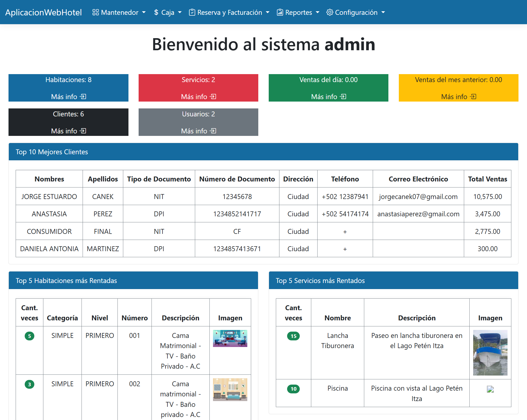
Task: Expand the Mantenedor dropdown caret
Action: click(144, 13)
